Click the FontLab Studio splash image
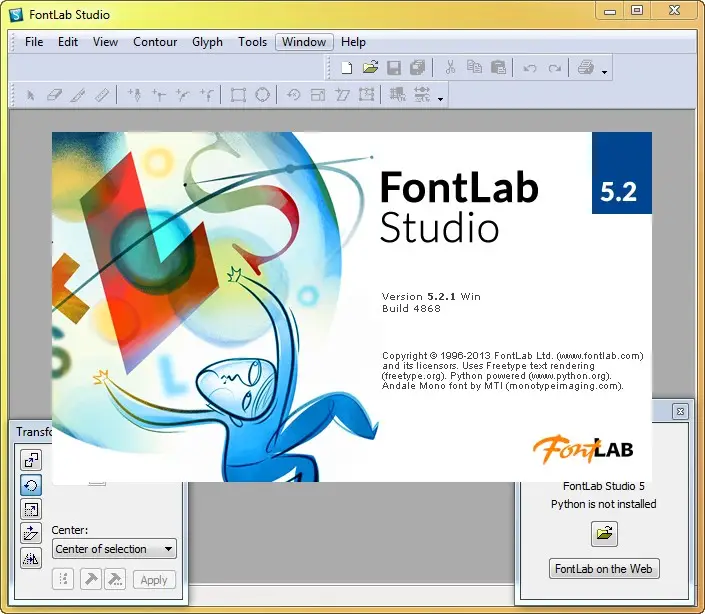The width and height of the screenshot is (705, 614). pos(352,307)
